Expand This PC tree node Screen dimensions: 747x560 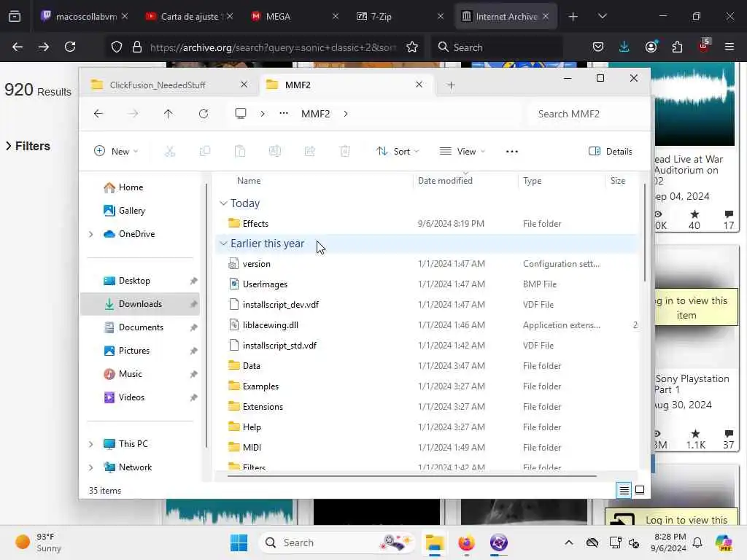90,444
